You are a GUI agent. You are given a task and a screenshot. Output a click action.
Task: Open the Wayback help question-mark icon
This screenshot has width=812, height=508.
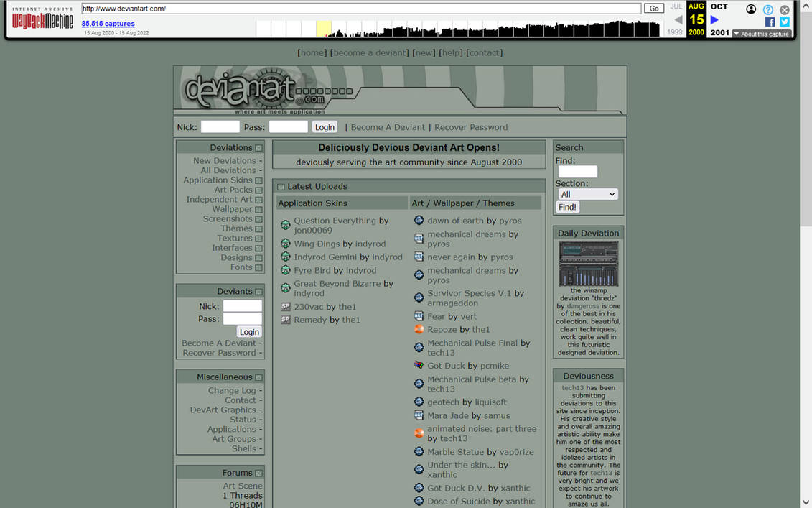pos(768,10)
